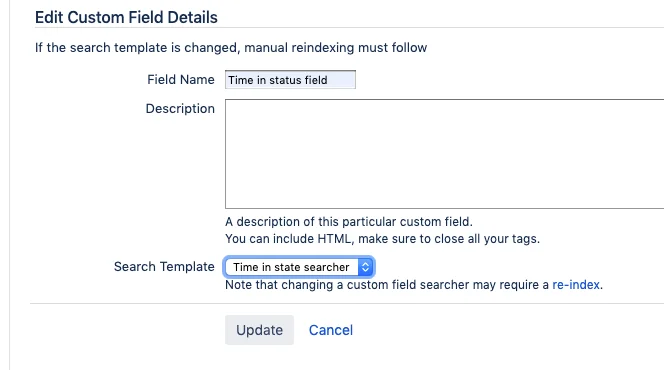Click the Edit Custom Field Details heading
Screen dimensions: 664x370
coord(126,17)
